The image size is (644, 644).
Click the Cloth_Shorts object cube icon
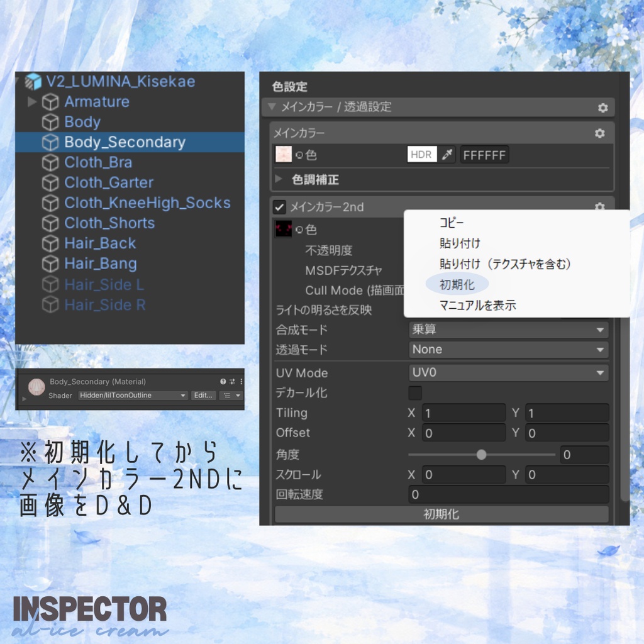tap(50, 223)
